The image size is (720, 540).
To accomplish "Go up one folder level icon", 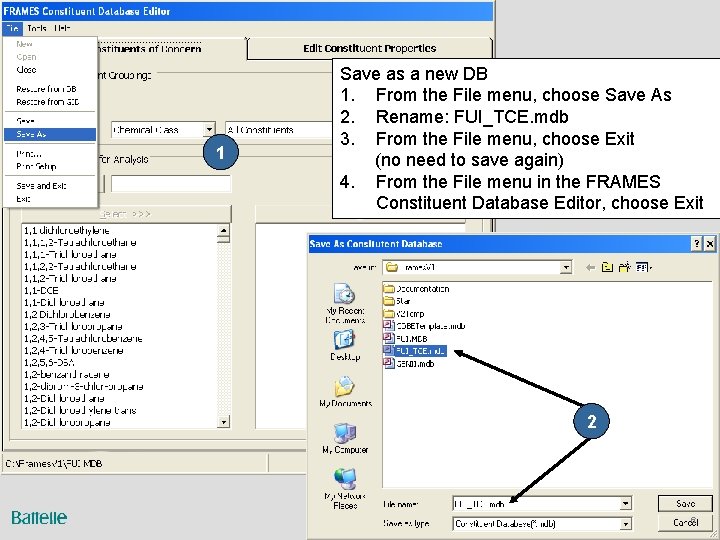I will (607, 267).
